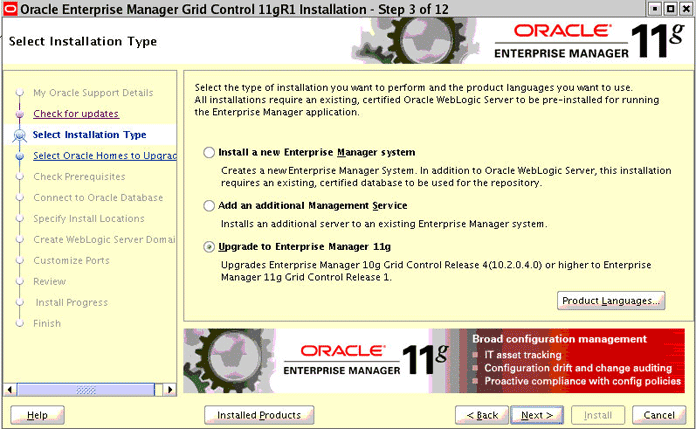Click Customize Ports step label
The width and height of the screenshot is (696, 429).
click(71, 261)
